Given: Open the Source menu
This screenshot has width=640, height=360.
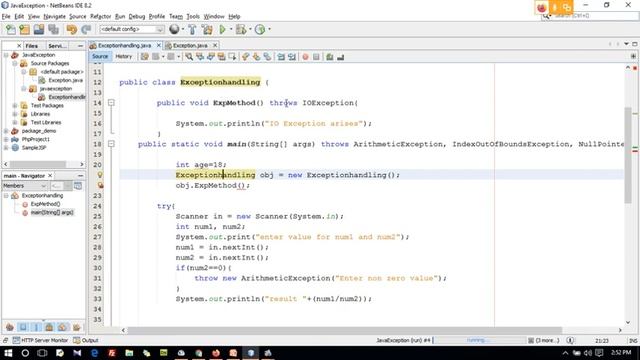Looking at the screenshot, I should tap(78, 16).
